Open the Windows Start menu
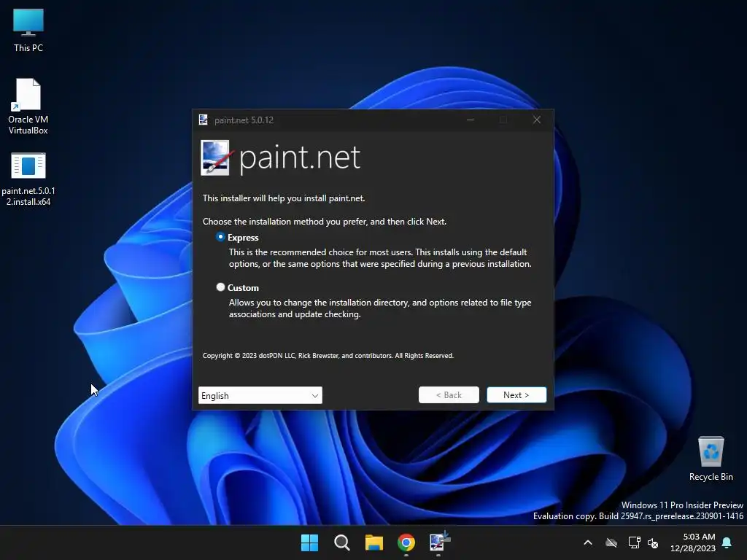Image resolution: width=747 pixels, height=560 pixels. point(309,542)
